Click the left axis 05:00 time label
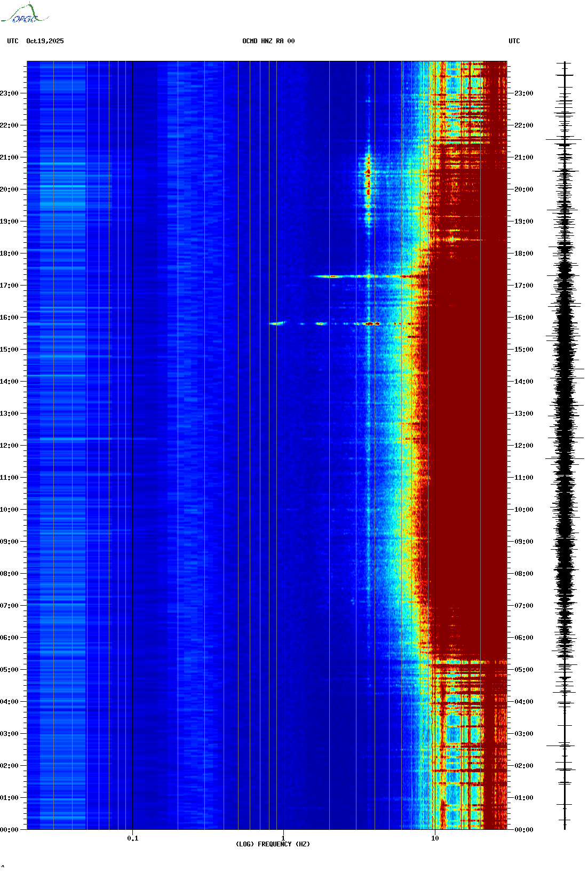 click(x=9, y=670)
